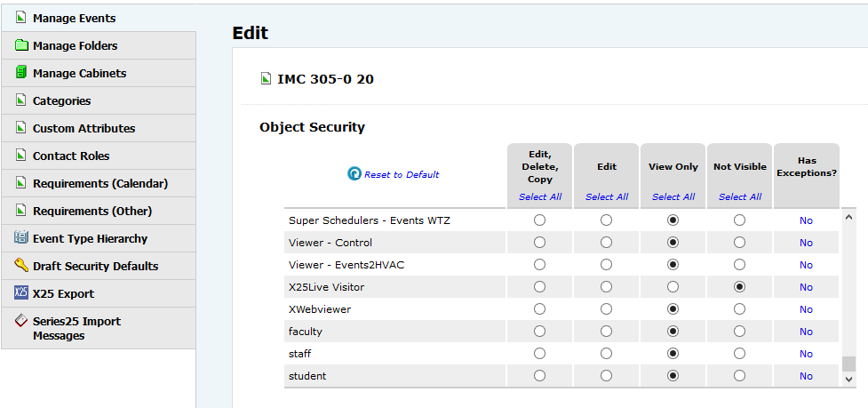
Task: Set X25Live Visitor to View Only
Action: click(673, 287)
